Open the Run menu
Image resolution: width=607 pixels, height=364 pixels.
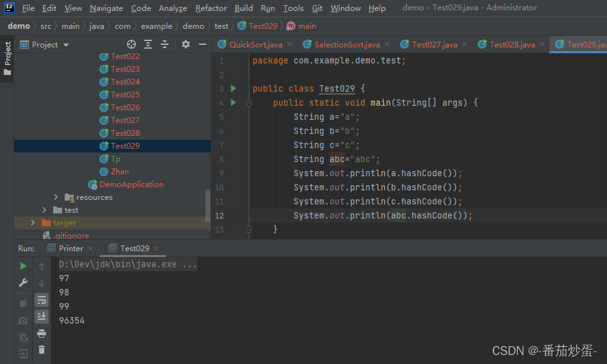[x=268, y=8]
